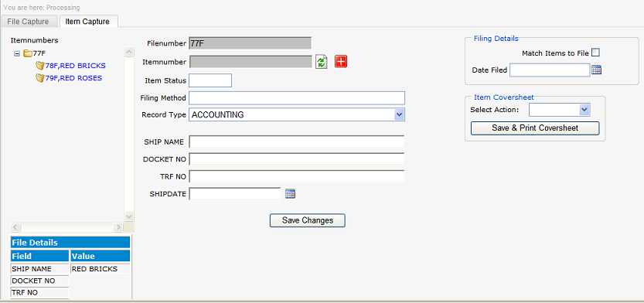Viewport: 644px width, 303px height.
Task: Click the tree horizontal scroll right arrow
Action: point(118,227)
